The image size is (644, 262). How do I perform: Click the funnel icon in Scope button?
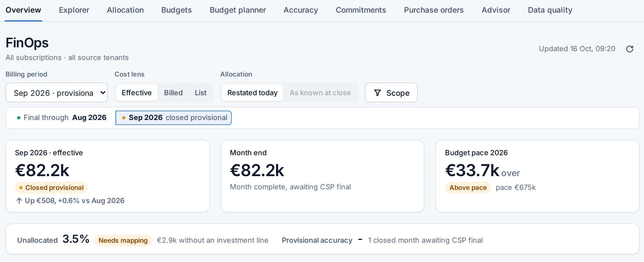pos(378,93)
